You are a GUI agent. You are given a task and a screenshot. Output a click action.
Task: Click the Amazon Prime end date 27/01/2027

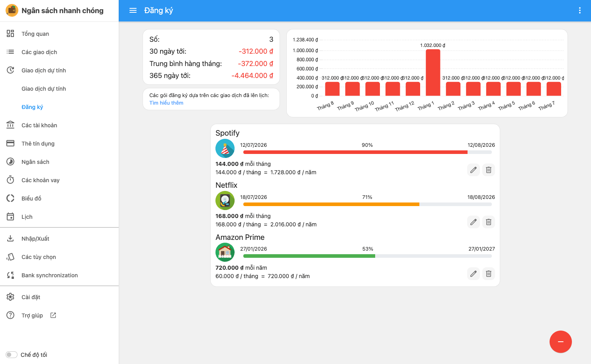[481, 249]
